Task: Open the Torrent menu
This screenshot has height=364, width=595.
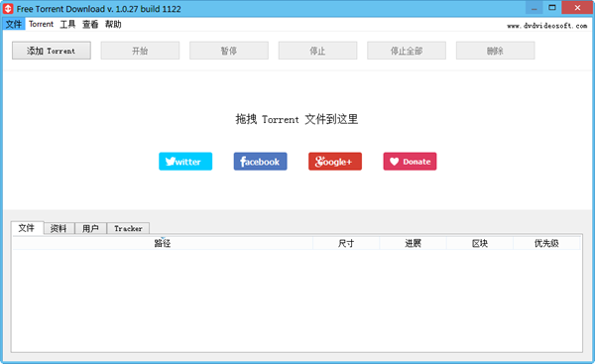Action: (41, 24)
